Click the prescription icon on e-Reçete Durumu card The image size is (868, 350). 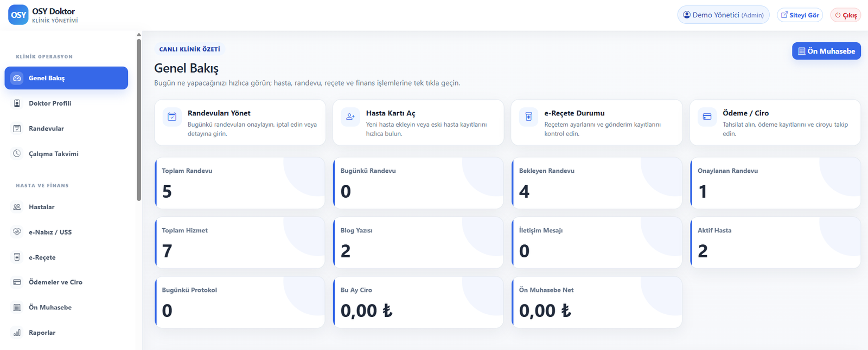[529, 116]
